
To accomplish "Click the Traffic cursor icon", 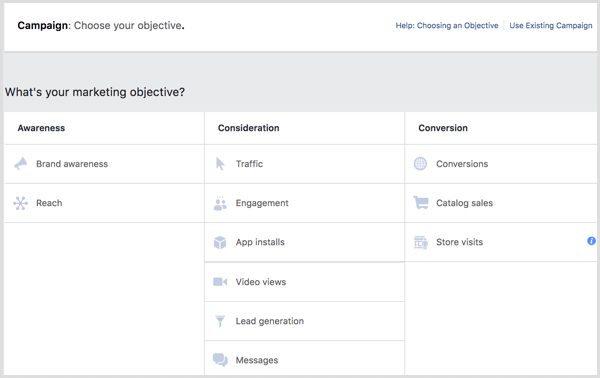I will coord(220,164).
